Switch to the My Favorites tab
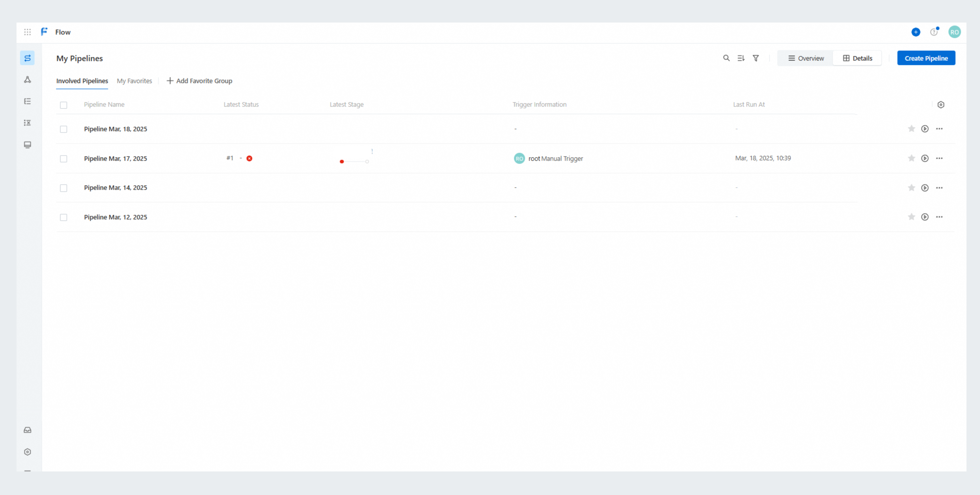 (134, 81)
